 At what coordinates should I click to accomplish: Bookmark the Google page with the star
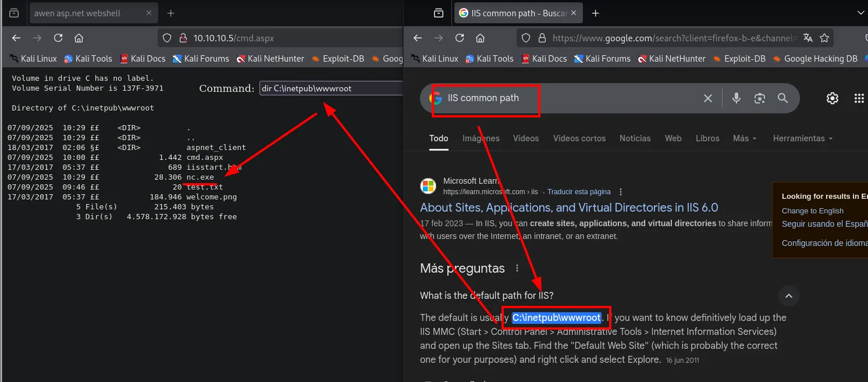click(824, 38)
